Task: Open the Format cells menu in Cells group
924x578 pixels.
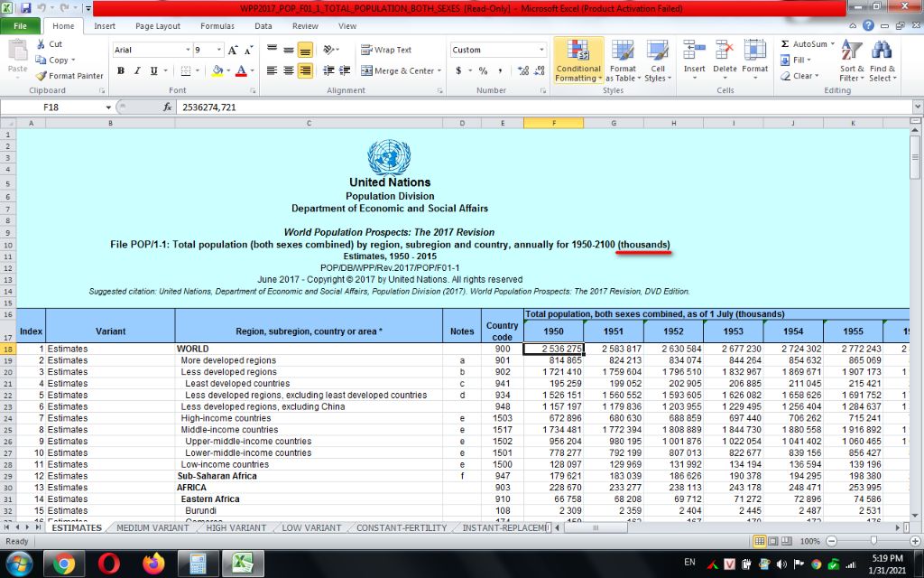Action: [754, 61]
